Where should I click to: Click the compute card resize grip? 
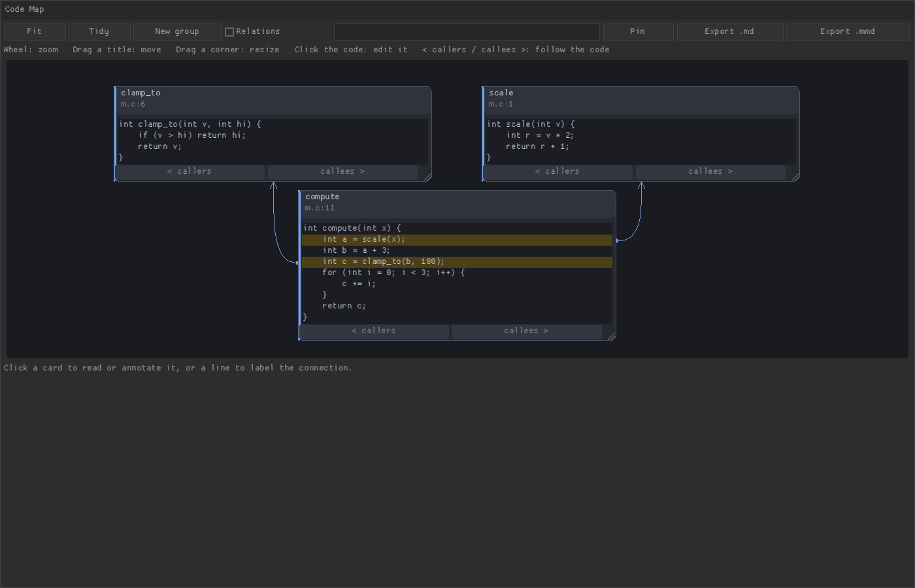(612, 336)
